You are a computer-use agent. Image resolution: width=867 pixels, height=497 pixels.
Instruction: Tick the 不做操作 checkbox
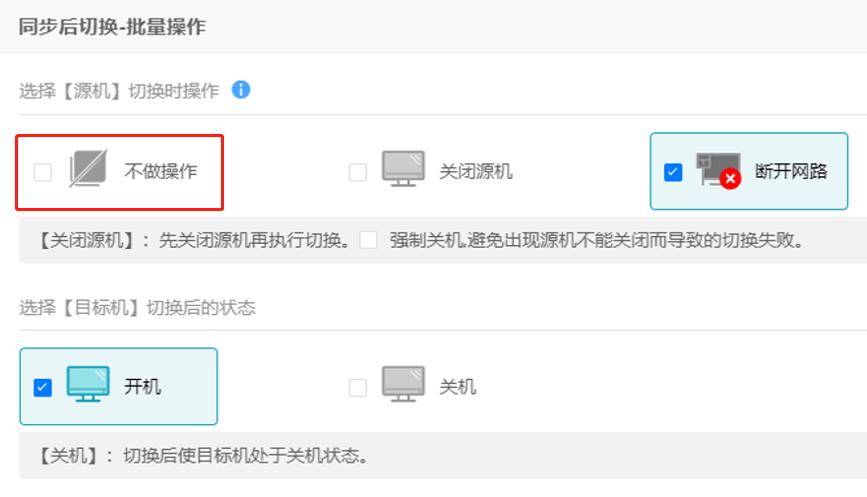click(43, 172)
